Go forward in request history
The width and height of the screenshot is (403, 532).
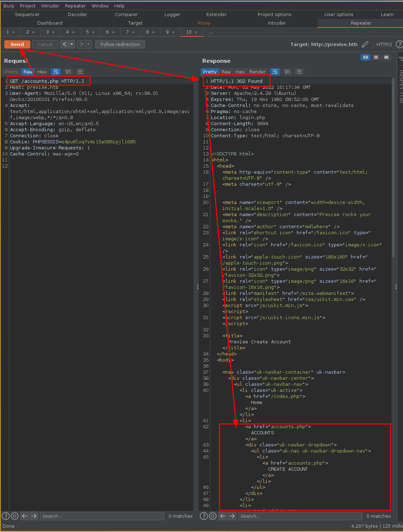click(81, 44)
